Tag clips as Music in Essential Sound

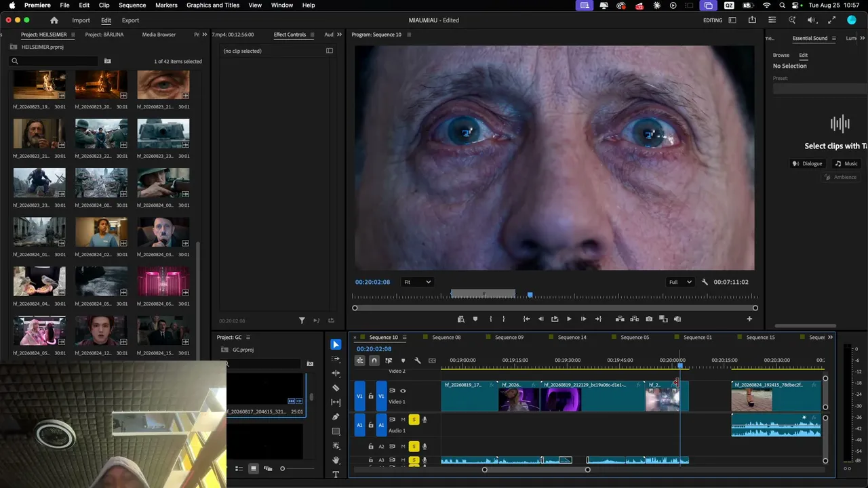[x=846, y=163]
